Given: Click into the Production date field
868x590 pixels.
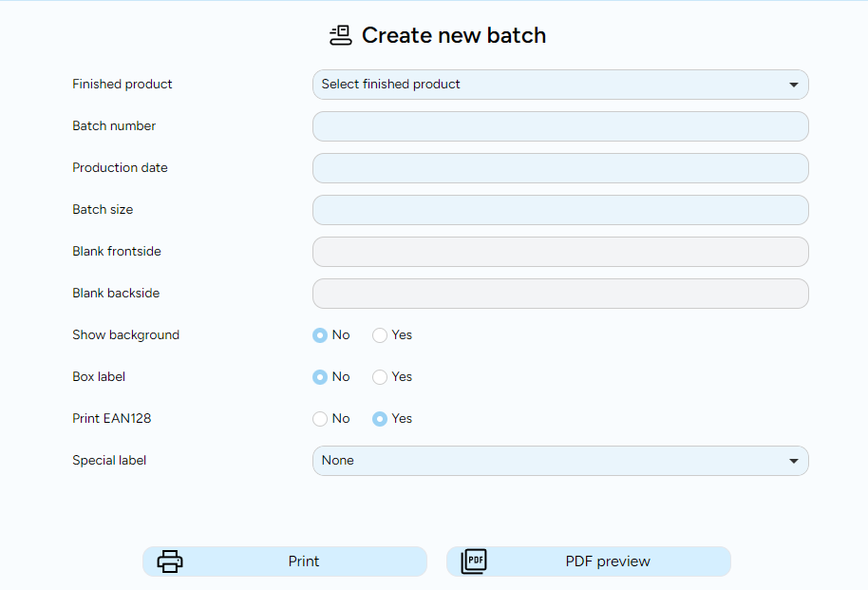Looking at the screenshot, I should [x=560, y=168].
